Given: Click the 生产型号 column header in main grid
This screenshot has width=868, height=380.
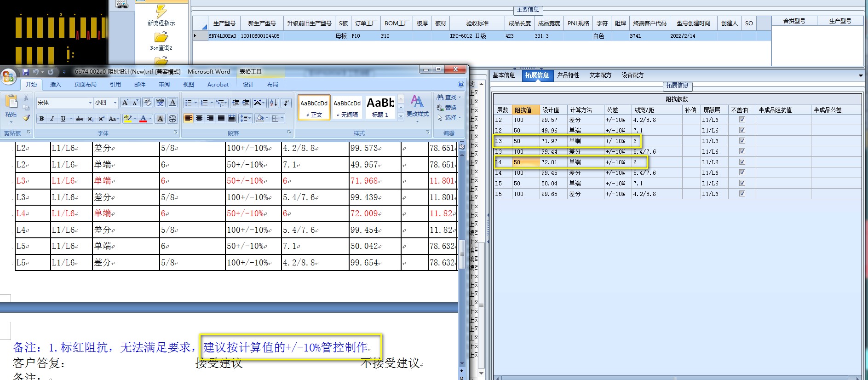Looking at the screenshot, I should pyautogui.click(x=224, y=23).
